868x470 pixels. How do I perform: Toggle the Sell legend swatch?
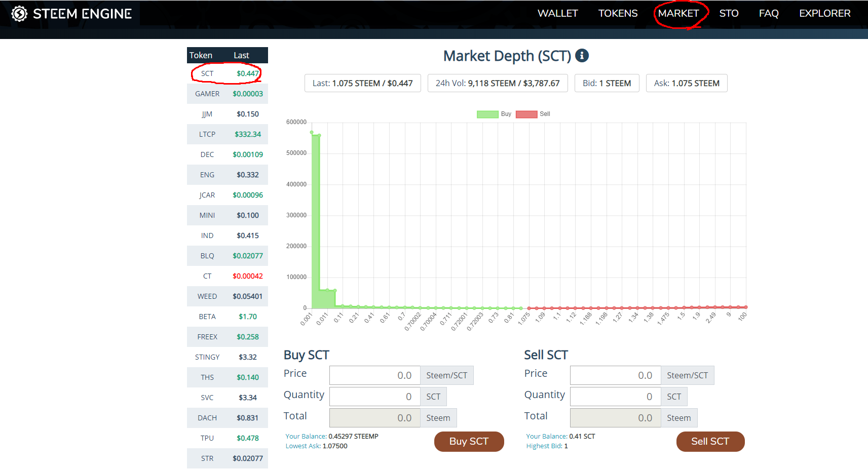point(526,114)
